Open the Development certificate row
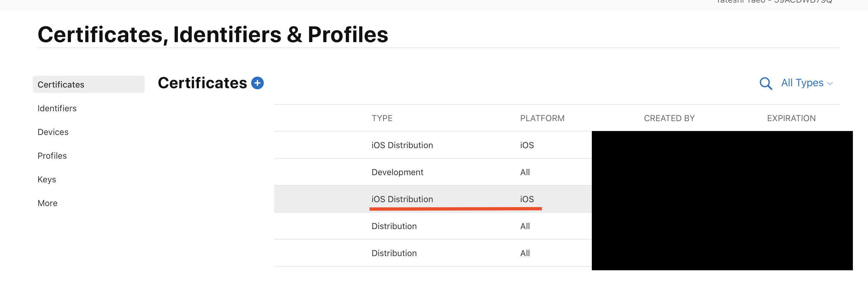The height and width of the screenshot is (291, 868). click(397, 172)
